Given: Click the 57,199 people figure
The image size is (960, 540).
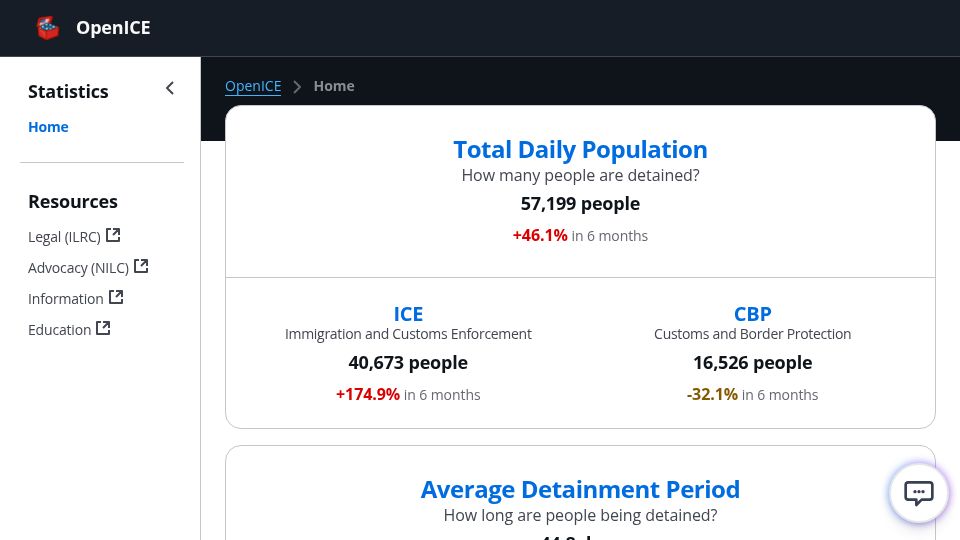Looking at the screenshot, I should click(x=580, y=203).
